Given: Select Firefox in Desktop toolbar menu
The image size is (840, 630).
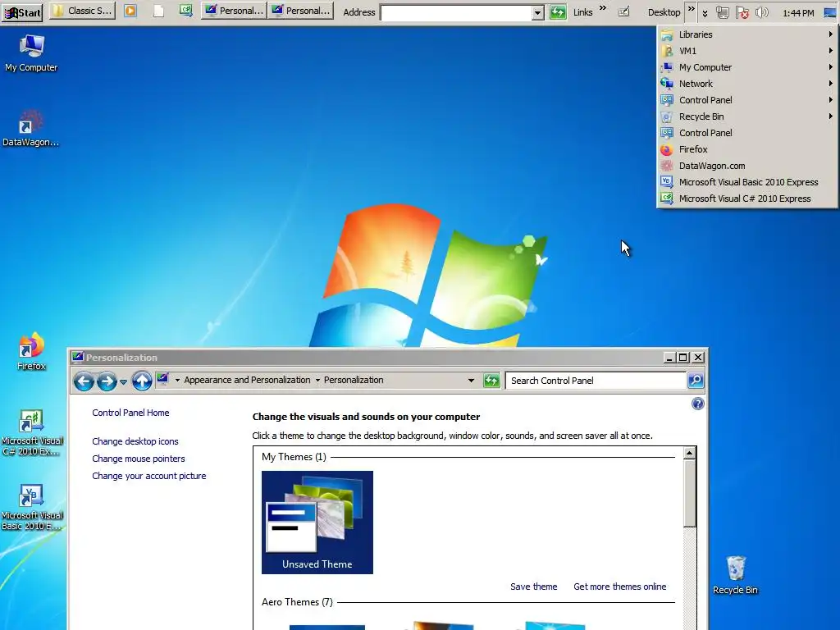Looking at the screenshot, I should tap(747, 149).
